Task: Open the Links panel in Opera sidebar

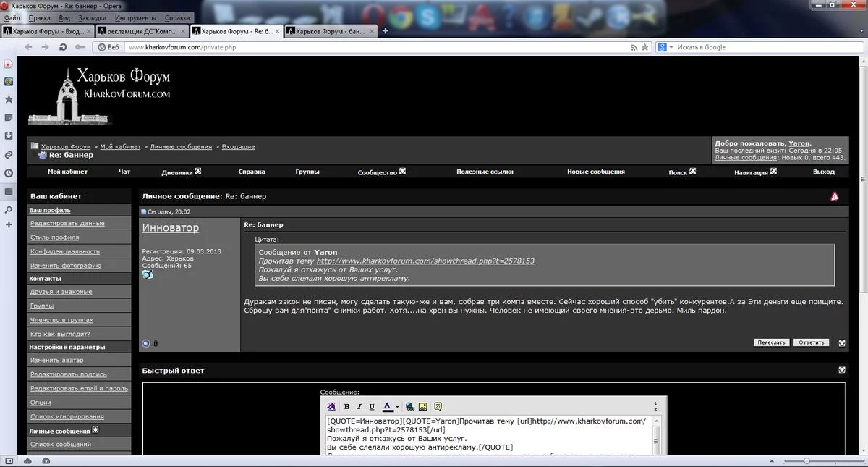Action: 8,154
